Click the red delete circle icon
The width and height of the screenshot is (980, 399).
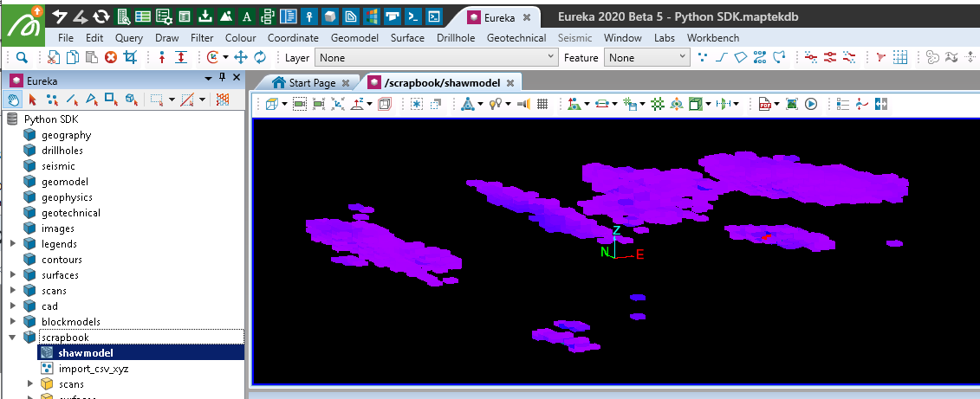[x=111, y=57]
